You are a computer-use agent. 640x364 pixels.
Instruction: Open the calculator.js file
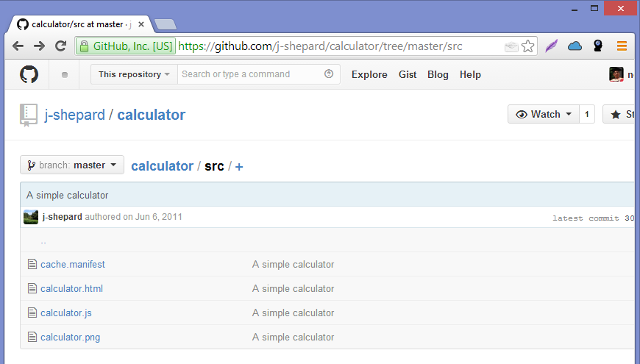[66, 313]
